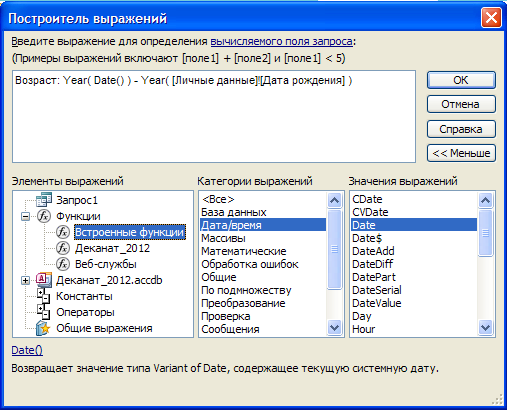Click values list scrollbar thumb

coord(485,233)
